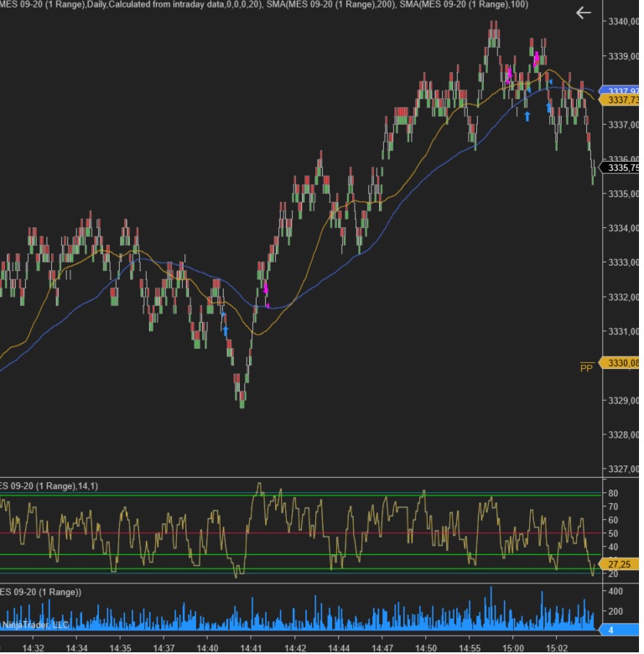Click the volume panel label "ES 09-20 (1 Range))"
The height and width of the screenshot is (654, 644).
[x=40, y=592]
